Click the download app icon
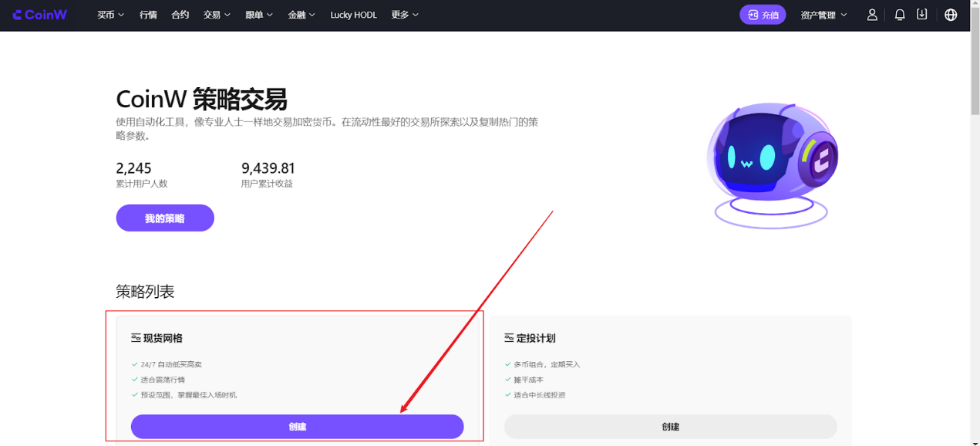 pyautogui.click(x=921, y=15)
